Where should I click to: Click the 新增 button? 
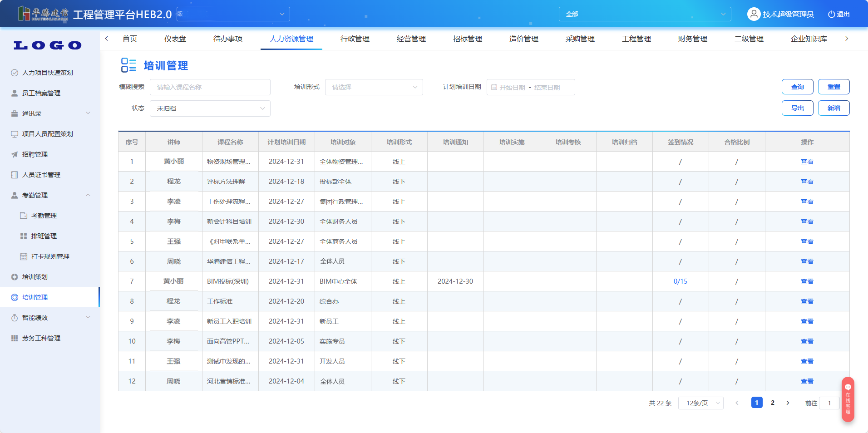tap(834, 108)
